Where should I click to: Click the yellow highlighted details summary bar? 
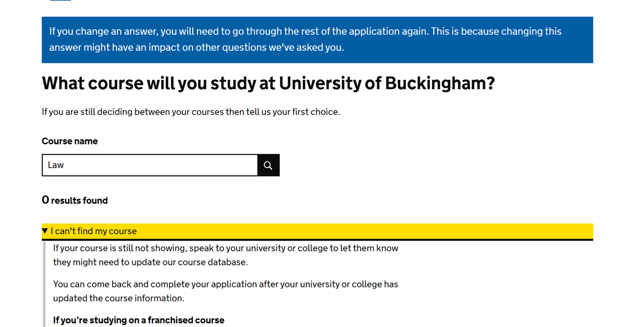(x=317, y=231)
